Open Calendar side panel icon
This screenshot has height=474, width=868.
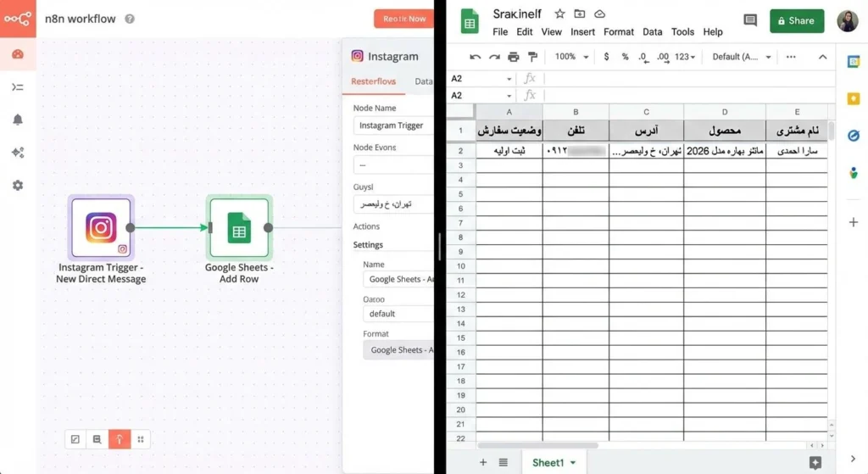[x=854, y=62]
